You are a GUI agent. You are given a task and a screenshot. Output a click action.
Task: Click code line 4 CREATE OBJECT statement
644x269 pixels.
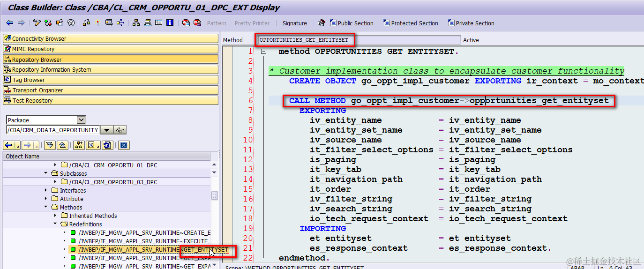point(466,81)
